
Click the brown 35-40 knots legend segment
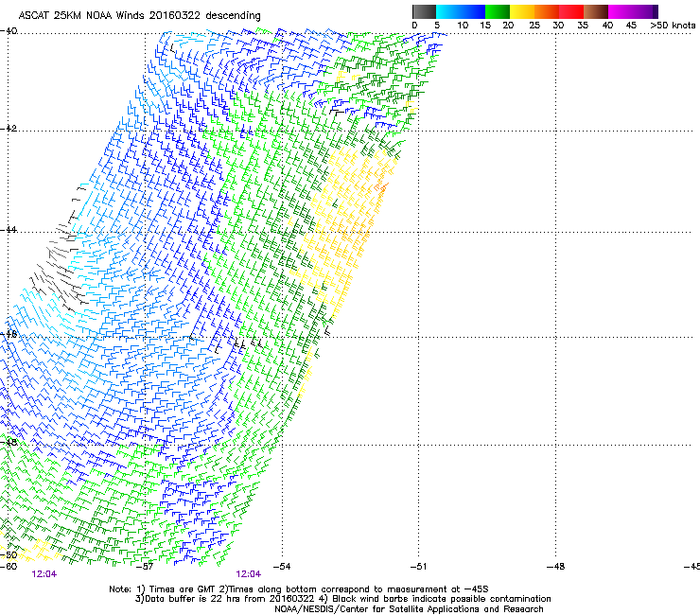click(x=596, y=11)
